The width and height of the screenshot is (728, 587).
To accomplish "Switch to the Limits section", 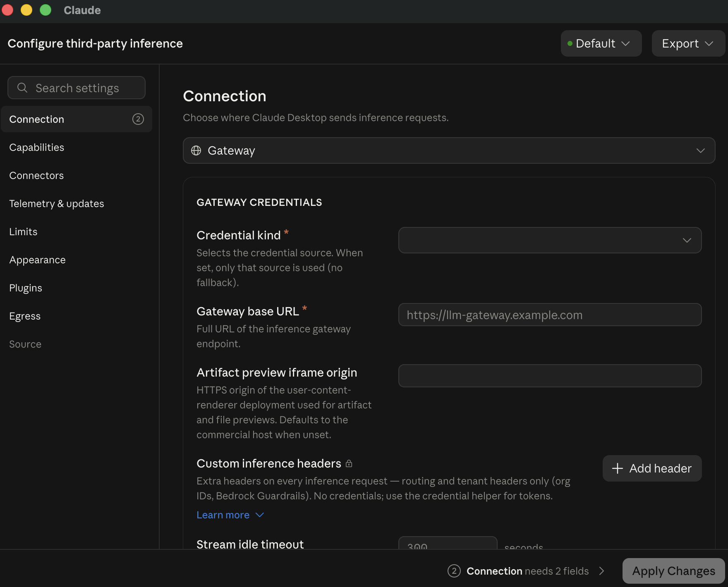I will [77, 231].
